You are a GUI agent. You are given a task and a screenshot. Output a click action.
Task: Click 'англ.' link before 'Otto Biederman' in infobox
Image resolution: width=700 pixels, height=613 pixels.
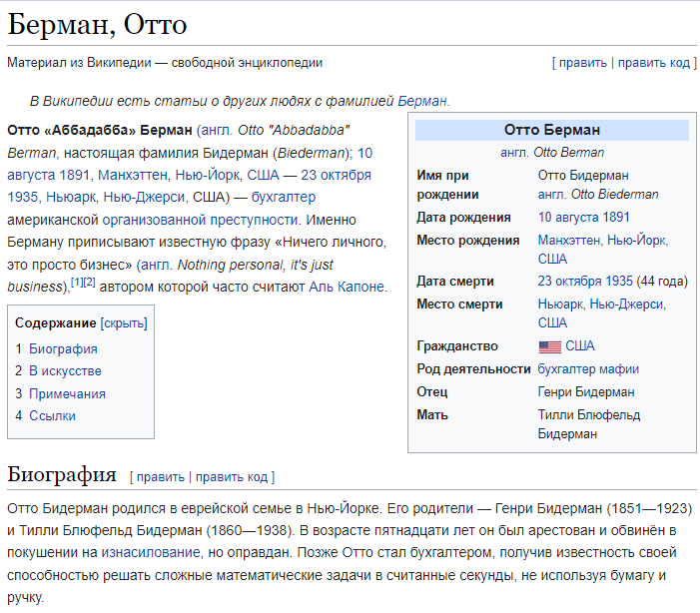[552, 195]
